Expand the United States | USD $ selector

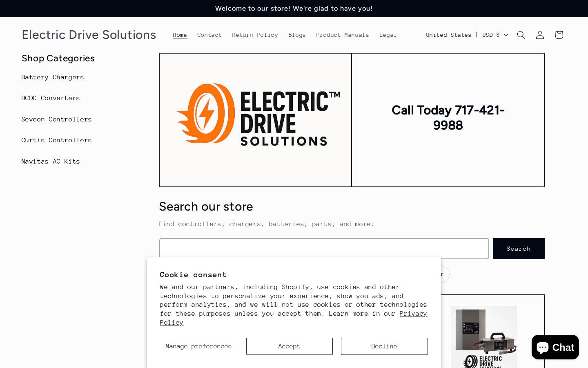[x=467, y=35]
